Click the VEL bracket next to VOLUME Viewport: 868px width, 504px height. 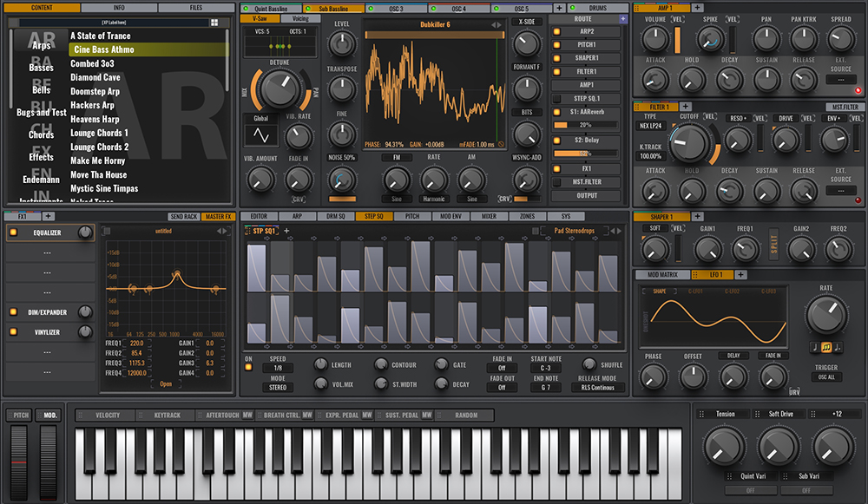click(x=678, y=19)
